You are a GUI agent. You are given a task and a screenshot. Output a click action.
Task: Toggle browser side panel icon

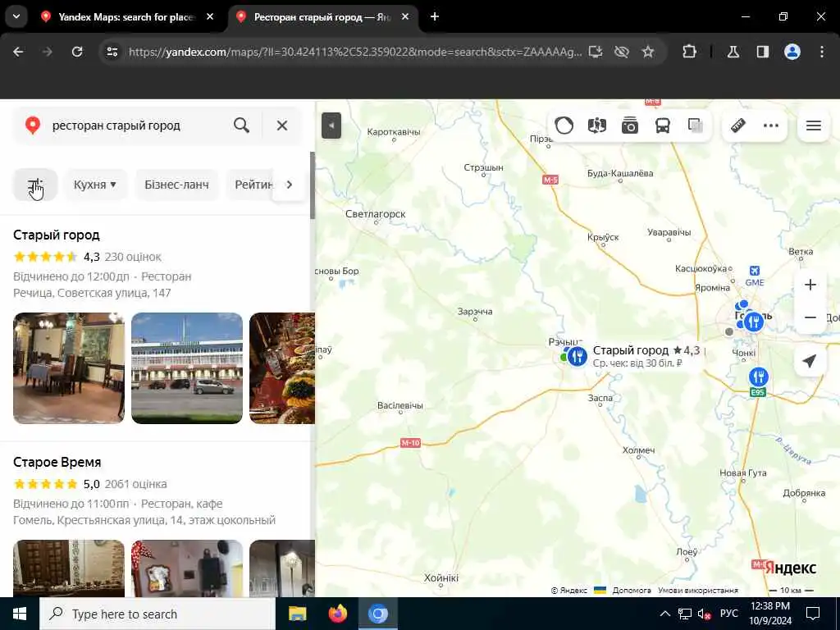pos(763,52)
